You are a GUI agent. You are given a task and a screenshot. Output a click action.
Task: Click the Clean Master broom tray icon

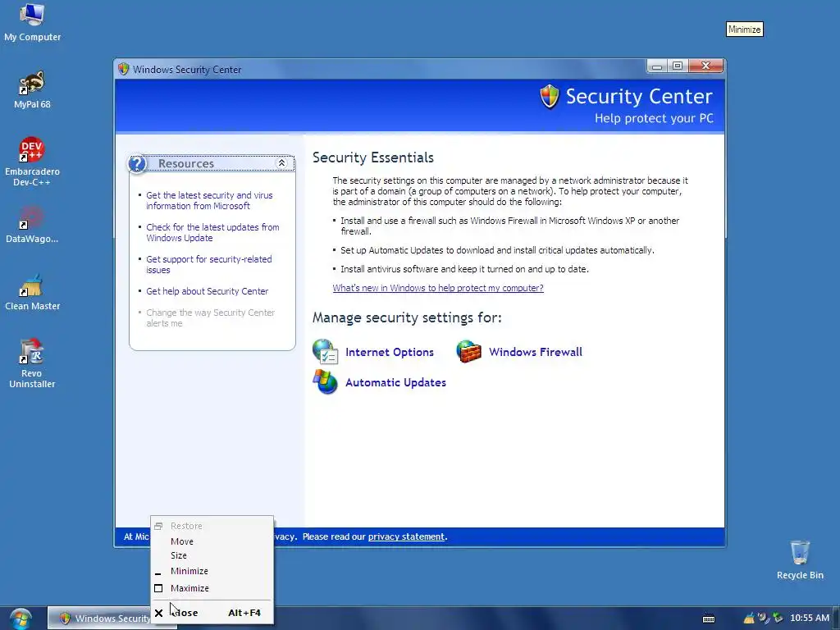pos(749,619)
